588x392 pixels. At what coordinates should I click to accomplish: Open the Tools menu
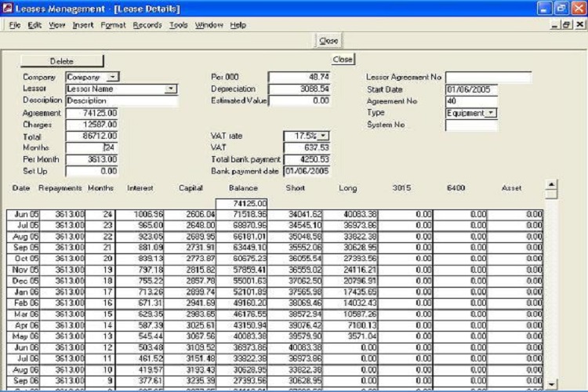point(178,25)
